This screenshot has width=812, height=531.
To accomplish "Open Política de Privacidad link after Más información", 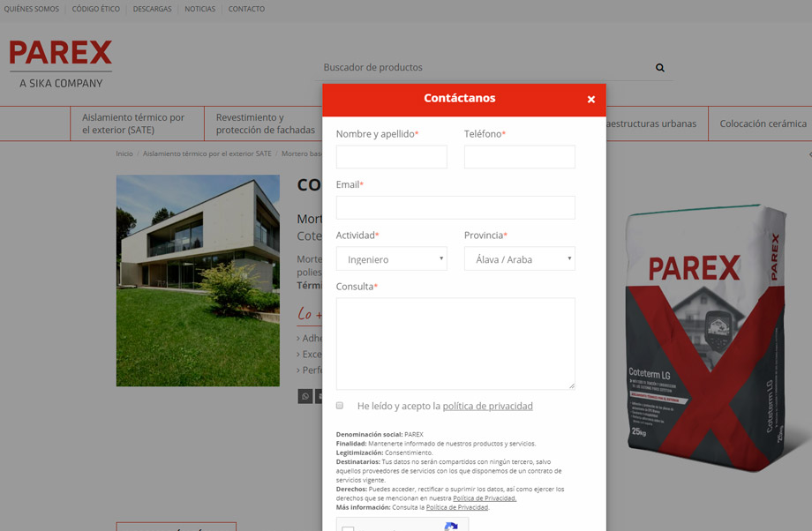I will coord(457,508).
